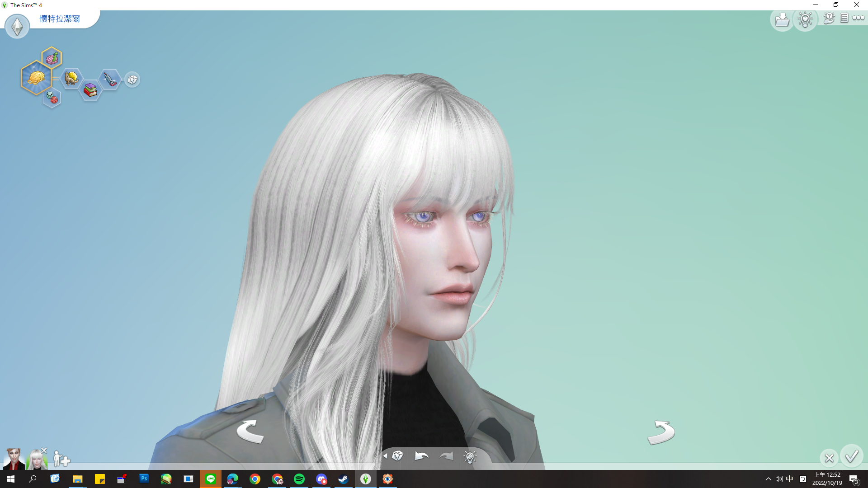Show hidden system tray icons
The width and height of the screenshot is (868, 488).
point(768,479)
